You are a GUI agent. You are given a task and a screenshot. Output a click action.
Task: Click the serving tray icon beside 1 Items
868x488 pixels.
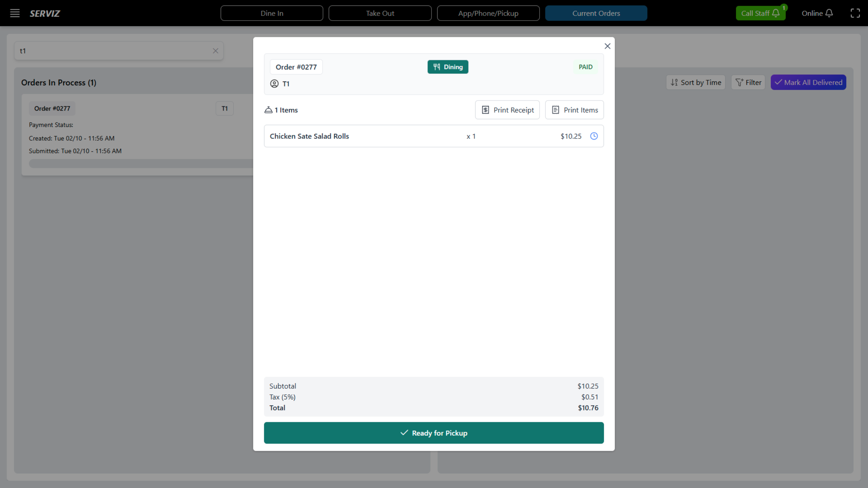(x=268, y=110)
